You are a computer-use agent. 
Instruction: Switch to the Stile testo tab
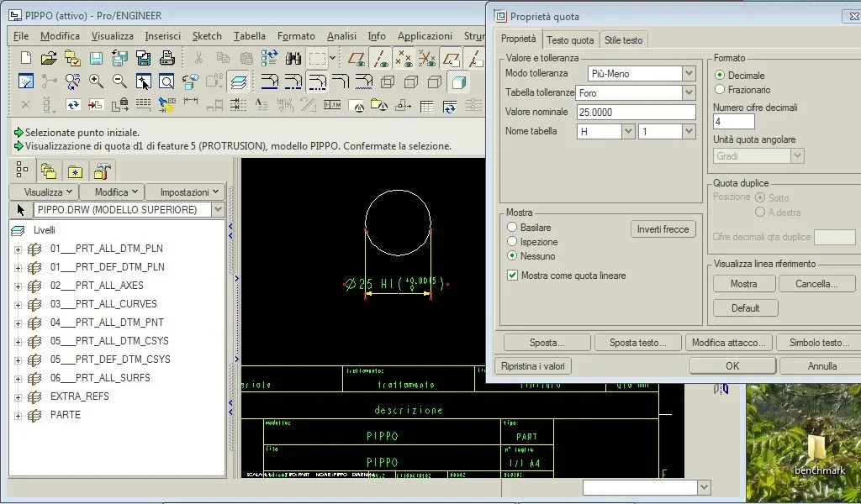click(x=623, y=40)
